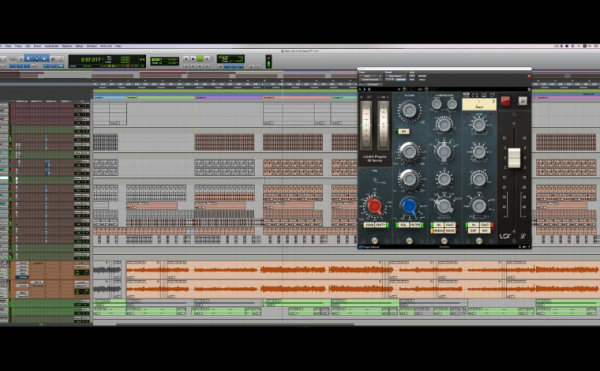Click the horizontal scrollbar below the tracks
Screen dimensions: 600x371
pyautogui.click(x=235, y=324)
